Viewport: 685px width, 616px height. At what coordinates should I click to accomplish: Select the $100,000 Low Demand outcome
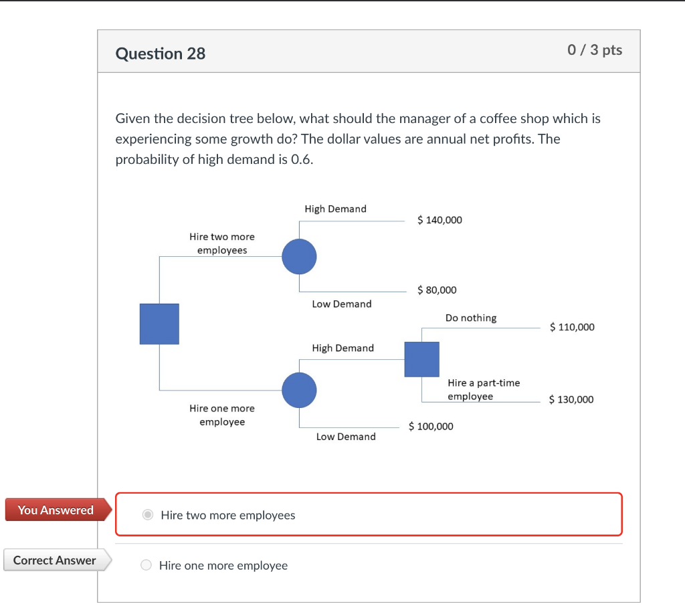tap(431, 426)
